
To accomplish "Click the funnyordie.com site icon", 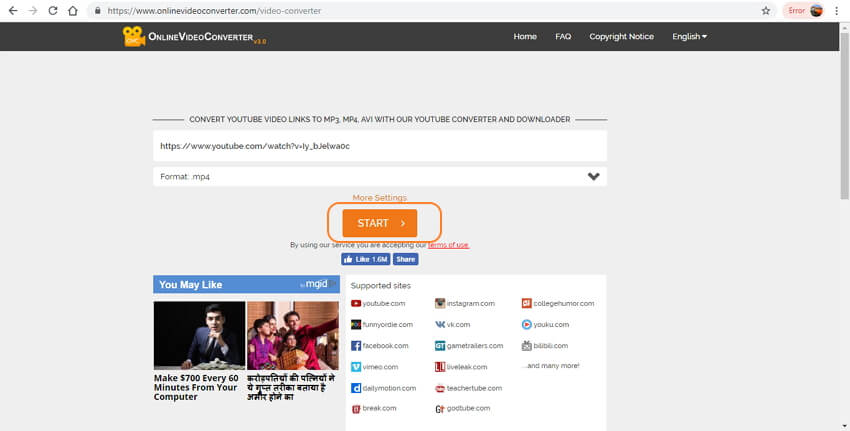I will 356,325.
